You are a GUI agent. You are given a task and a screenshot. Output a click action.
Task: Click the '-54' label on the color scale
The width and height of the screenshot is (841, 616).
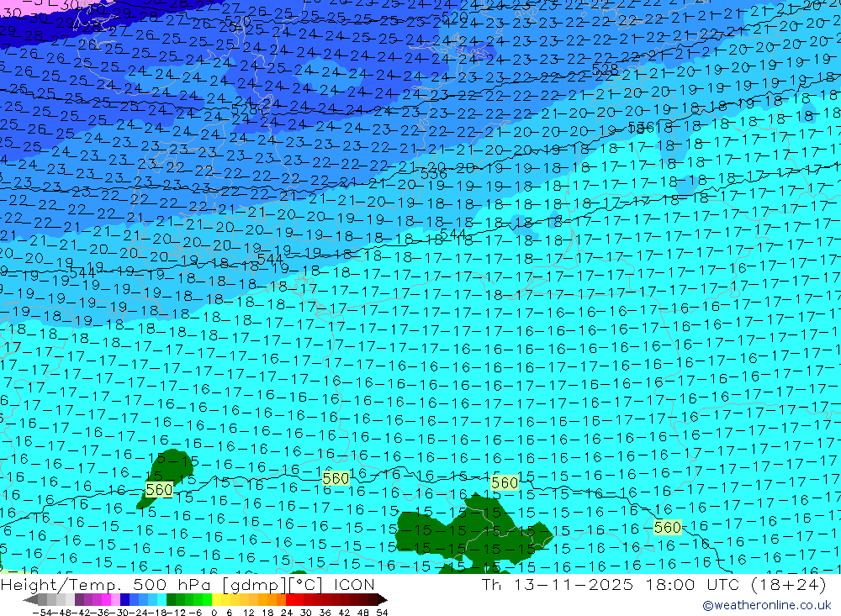pyautogui.click(x=43, y=613)
